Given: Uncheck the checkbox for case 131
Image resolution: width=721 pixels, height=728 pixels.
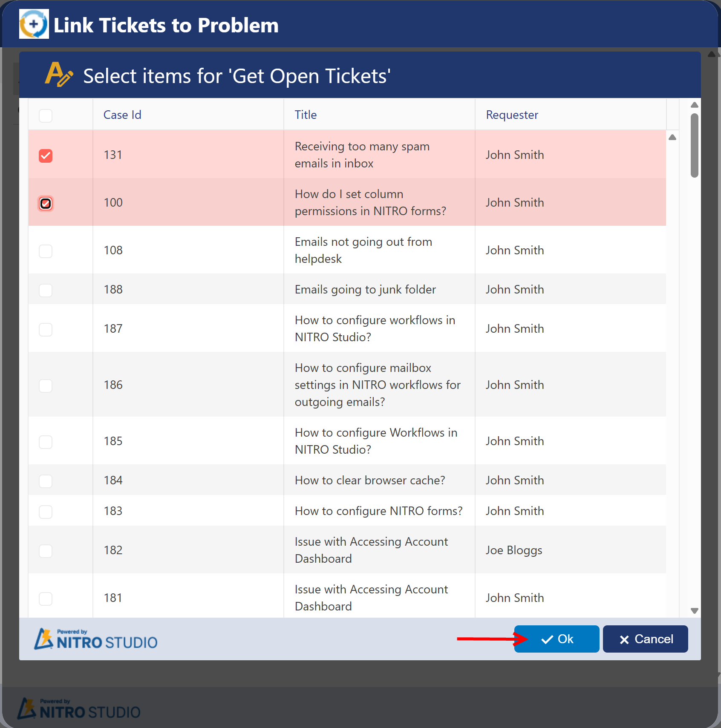Looking at the screenshot, I should [46, 155].
